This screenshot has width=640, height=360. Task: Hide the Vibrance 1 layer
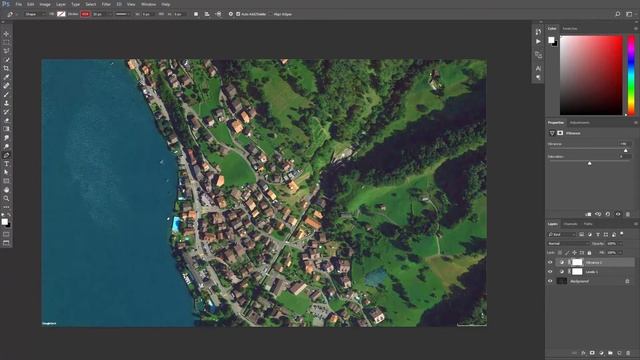tap(550, 262)
